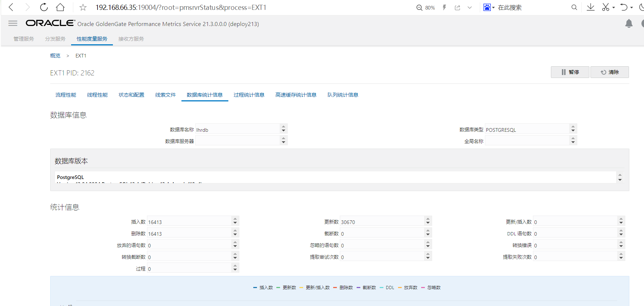This screenshot has width=644, height=306.
Task: Open the 队列统计信息 tab
Action: click(343, 95)
